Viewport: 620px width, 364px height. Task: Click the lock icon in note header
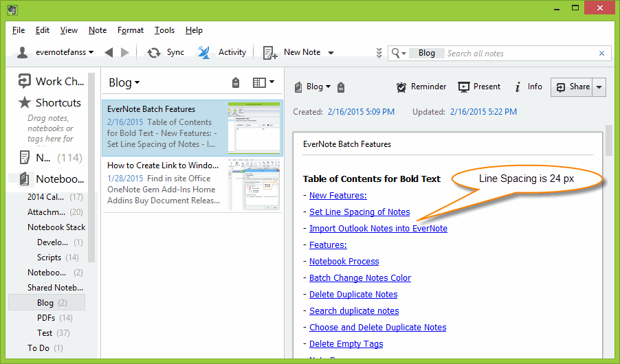pos(341,87)
